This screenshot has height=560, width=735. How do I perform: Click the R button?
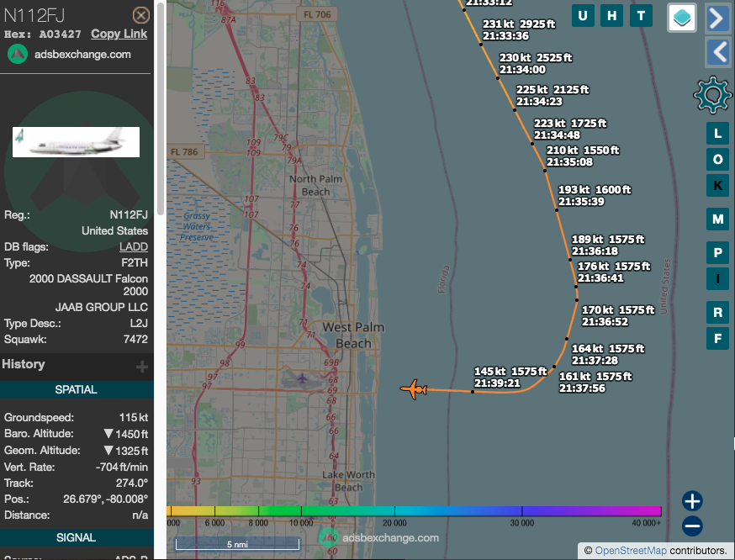pyautogui.click(x=717, y=313)
